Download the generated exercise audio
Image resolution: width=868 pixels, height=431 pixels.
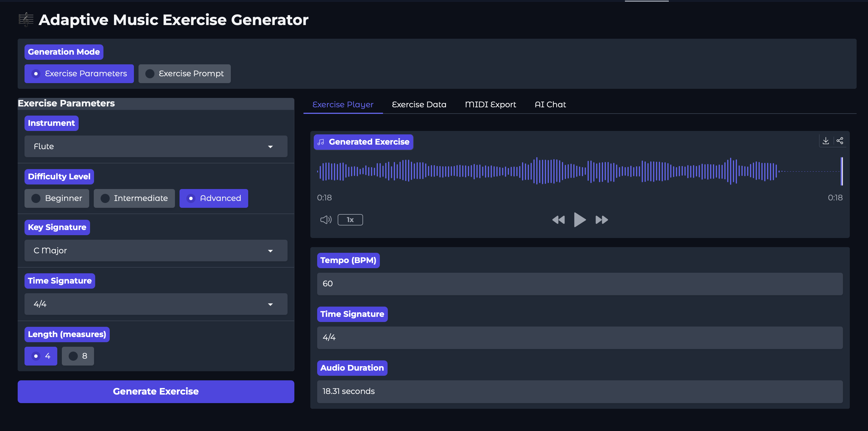coord(826,140)
